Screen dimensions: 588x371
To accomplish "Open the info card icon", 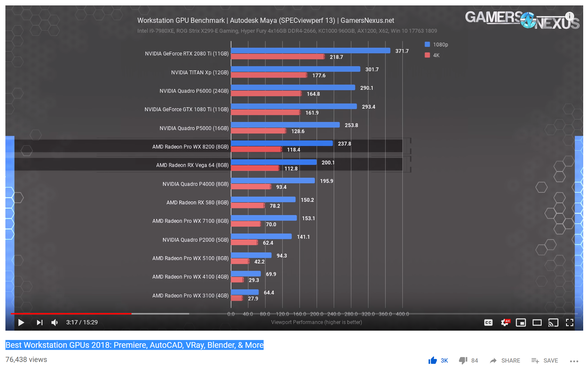I will coord(569,16).
